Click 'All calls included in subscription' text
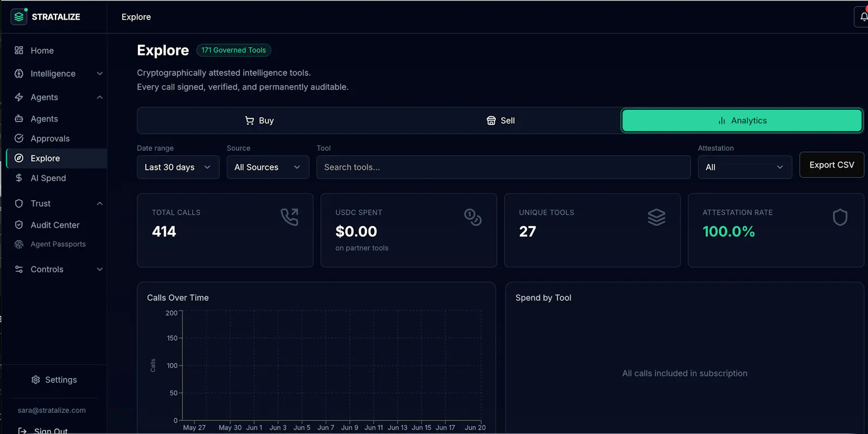The width and height of the screenshot is (868, 434). point(685,373)
